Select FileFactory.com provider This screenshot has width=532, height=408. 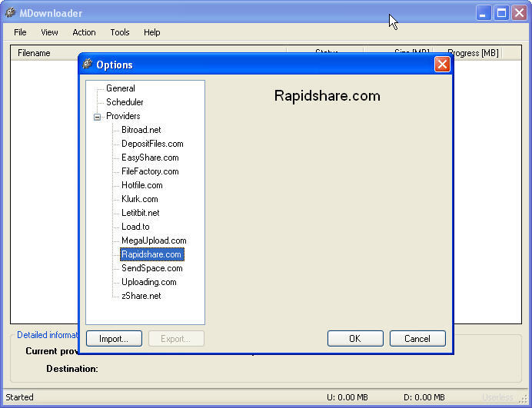tap(150, 171)
